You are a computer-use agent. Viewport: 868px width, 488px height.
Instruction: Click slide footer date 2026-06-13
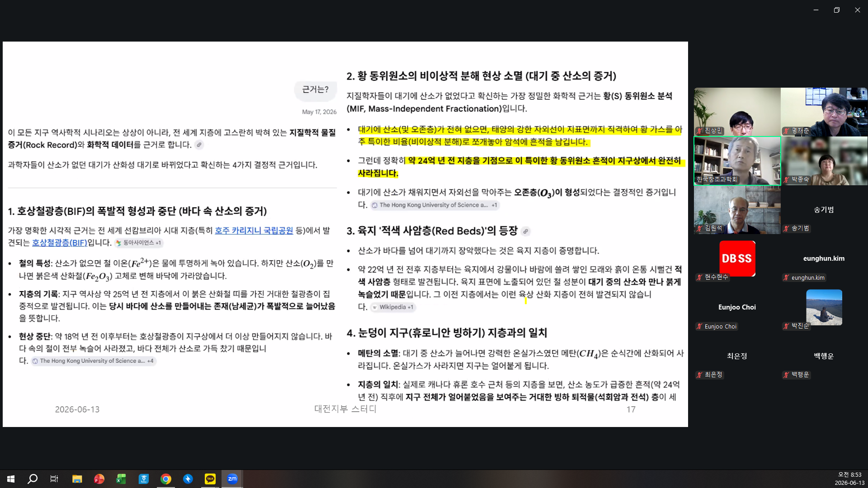click(x=77, y=409)
